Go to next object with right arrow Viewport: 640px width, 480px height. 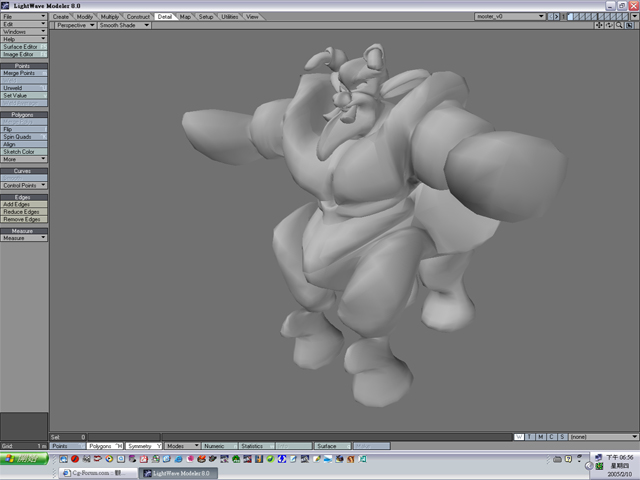[x=556, y=16]
